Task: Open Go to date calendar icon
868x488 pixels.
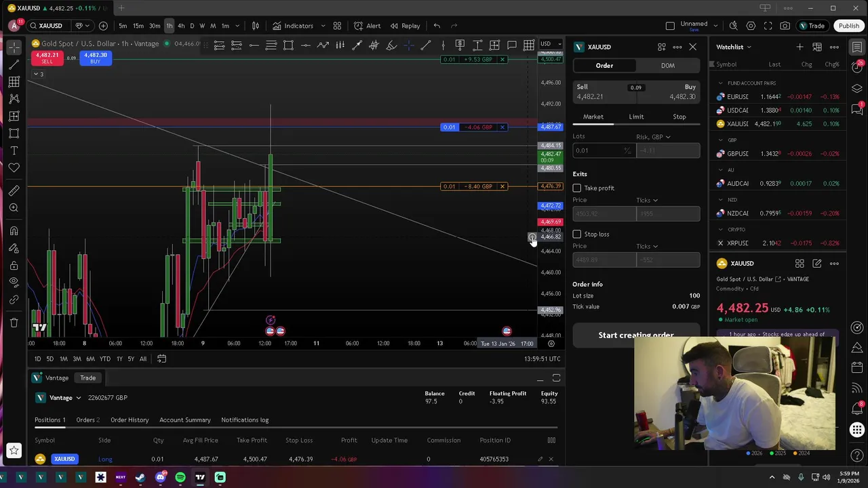Action: click(x=161, y=359)
